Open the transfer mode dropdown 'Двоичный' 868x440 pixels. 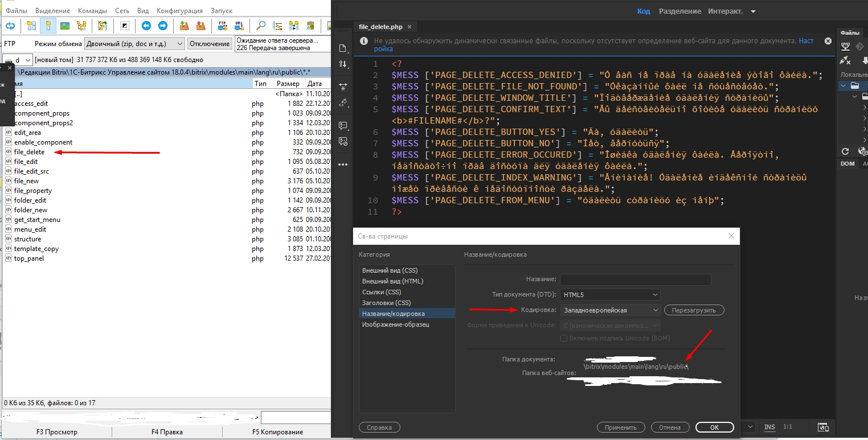pyautogui.click(x=134, y=44)
